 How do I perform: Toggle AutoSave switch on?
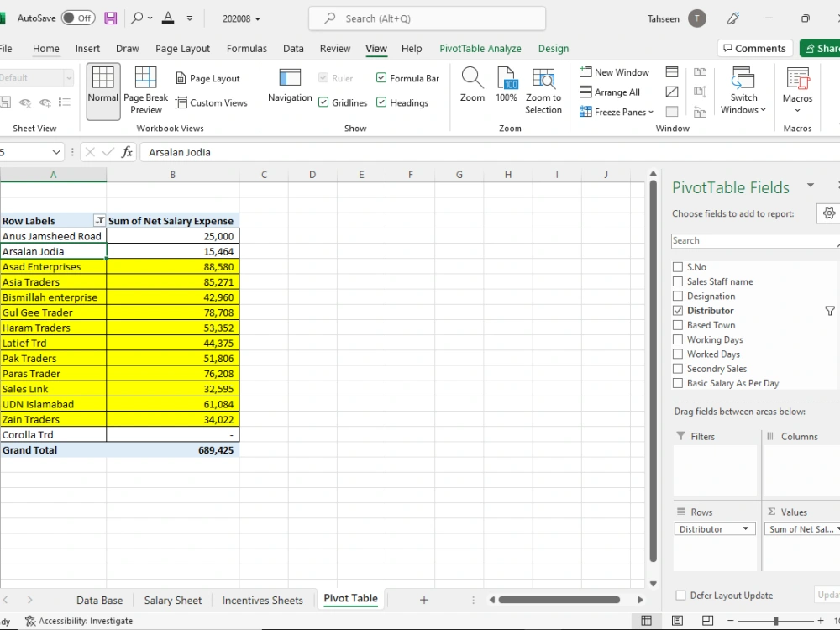tap(77, 18)
